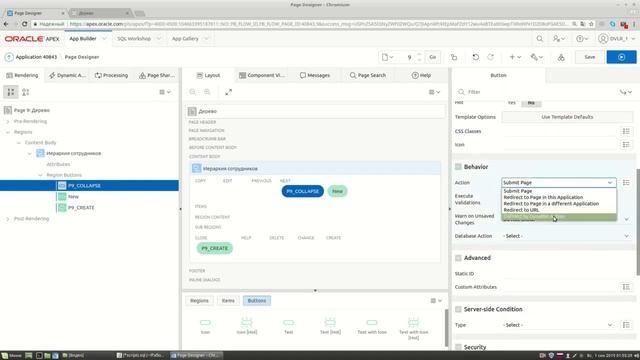The height and width of the screenshot is (360, 640).
Task: Switch to the Messages tab
Action: [x=315, y=76]
